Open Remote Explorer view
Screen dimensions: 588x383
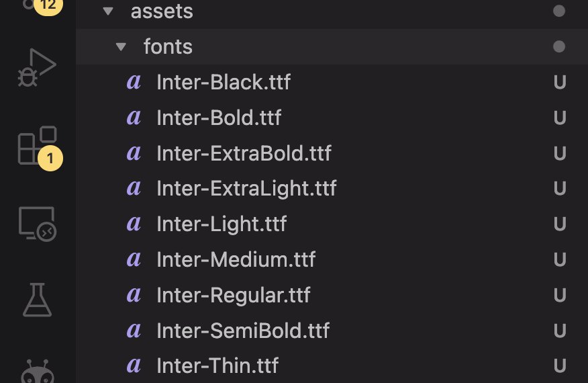coord(37,223)
